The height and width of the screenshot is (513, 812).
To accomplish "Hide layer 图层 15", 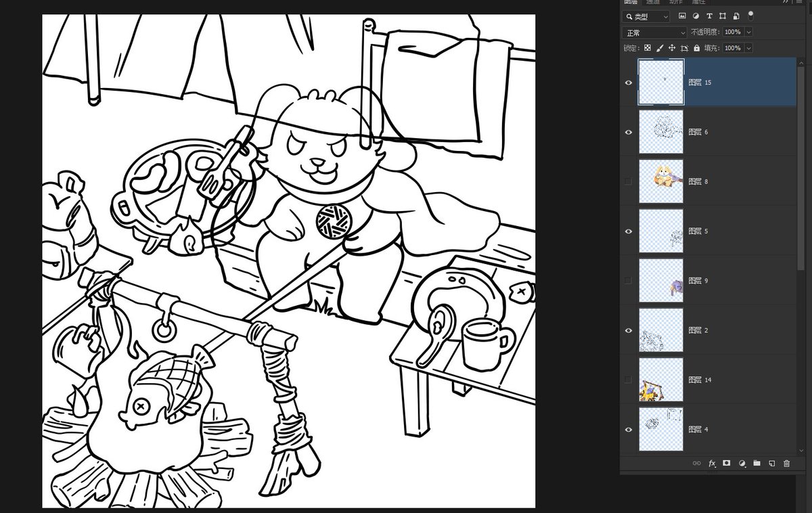I will (629, 83).
